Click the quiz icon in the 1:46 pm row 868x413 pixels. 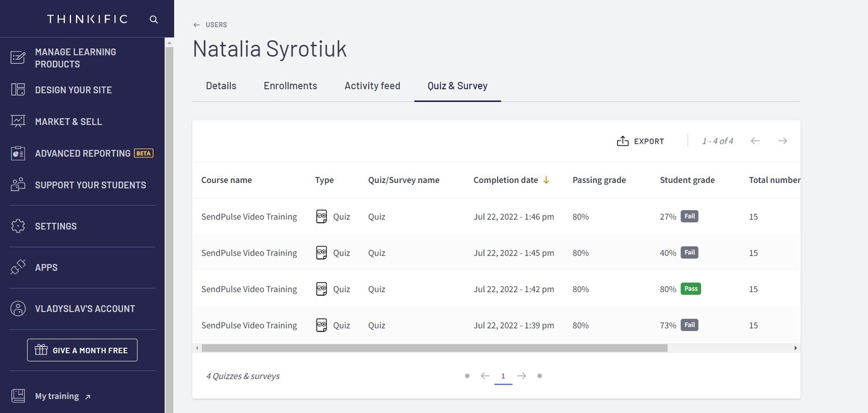coord(322,216)
